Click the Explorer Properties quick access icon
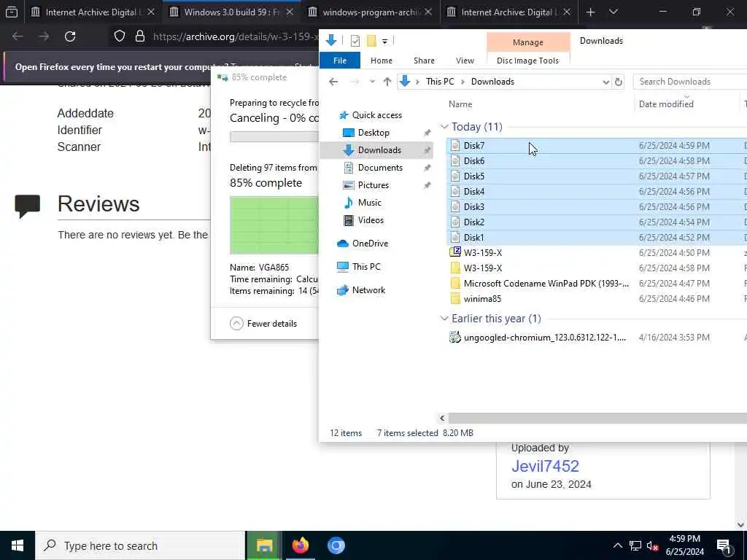The width and height of the screenshot is (747, 560). click(x=355, y=41)
